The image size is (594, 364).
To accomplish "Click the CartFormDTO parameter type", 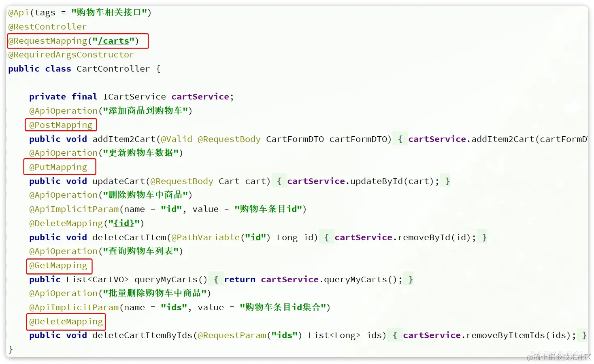I will click(x=295, y=139).
